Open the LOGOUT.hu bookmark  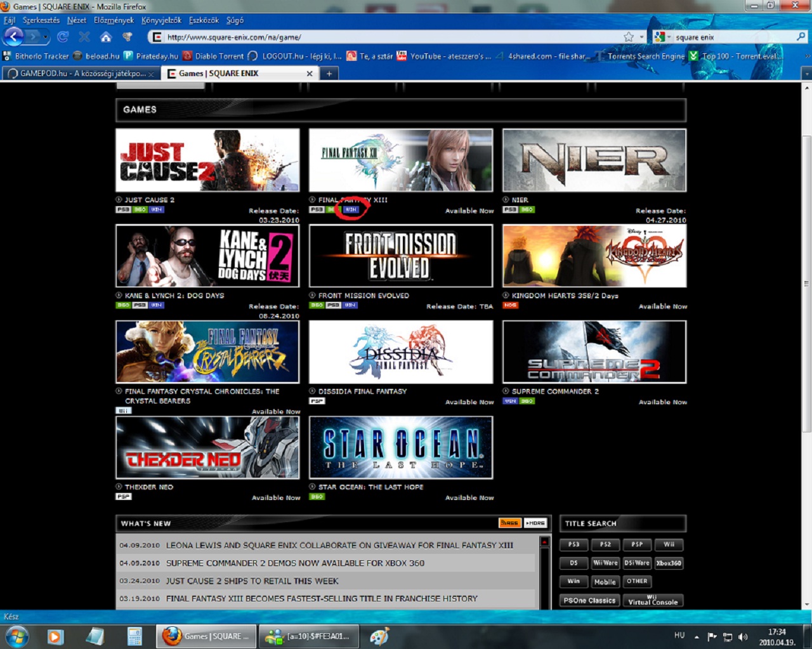coord(296,56)
